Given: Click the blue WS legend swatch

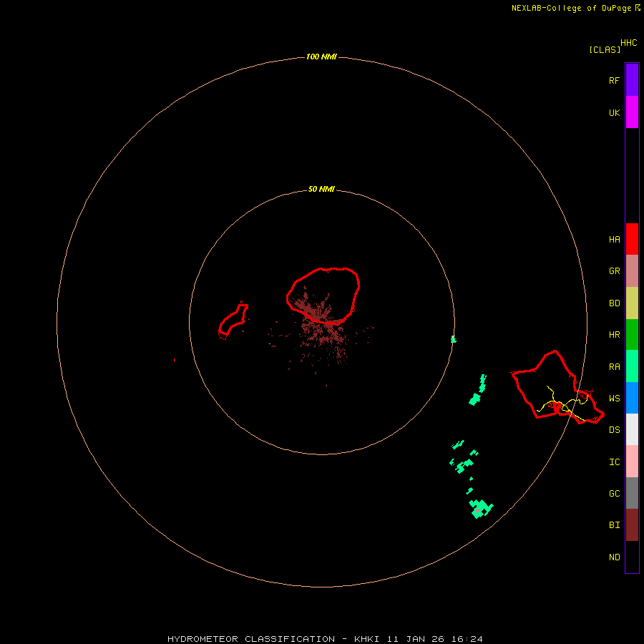Looking at the screenshot, I should [632, 398].
